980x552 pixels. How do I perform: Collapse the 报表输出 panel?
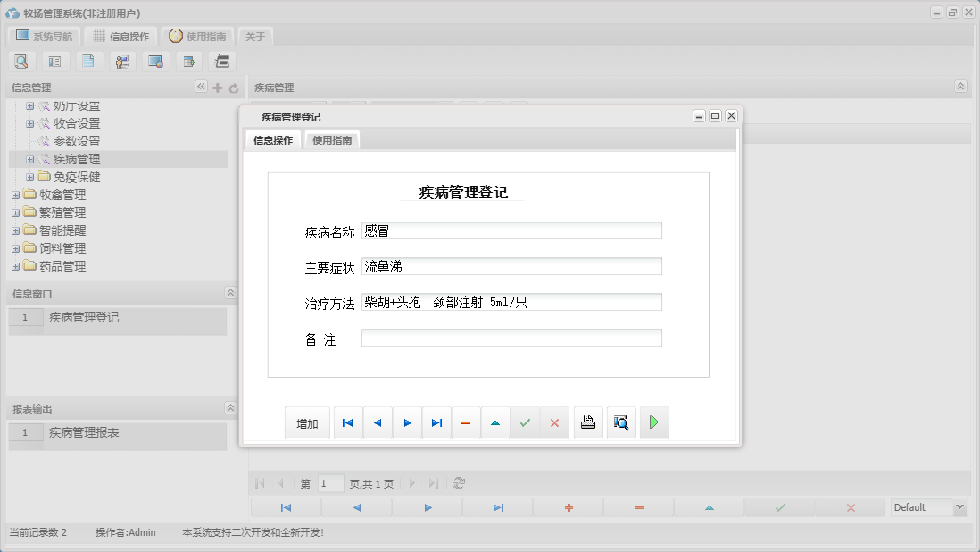(x=230, y=407)
